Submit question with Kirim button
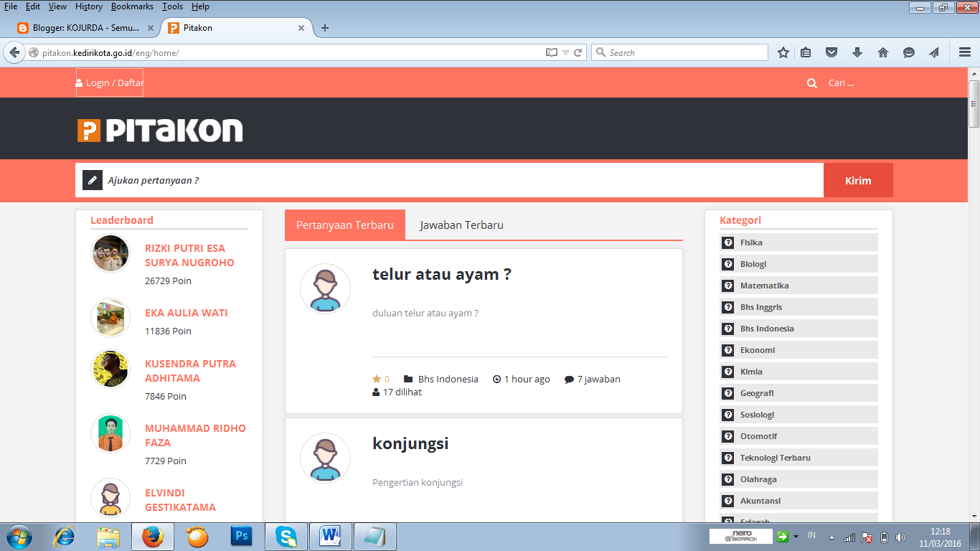This screenshot has height=551, width=980. click(x=858, y=180)
